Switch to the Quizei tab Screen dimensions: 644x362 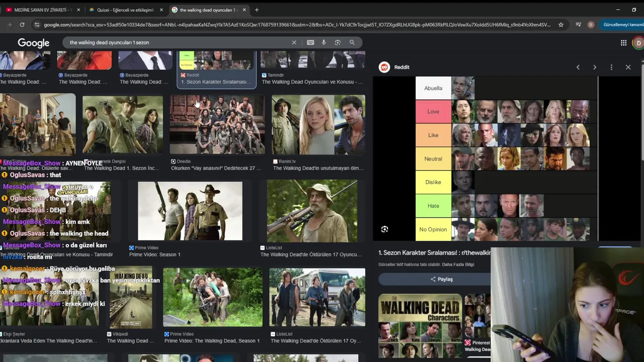pos(125,10)
